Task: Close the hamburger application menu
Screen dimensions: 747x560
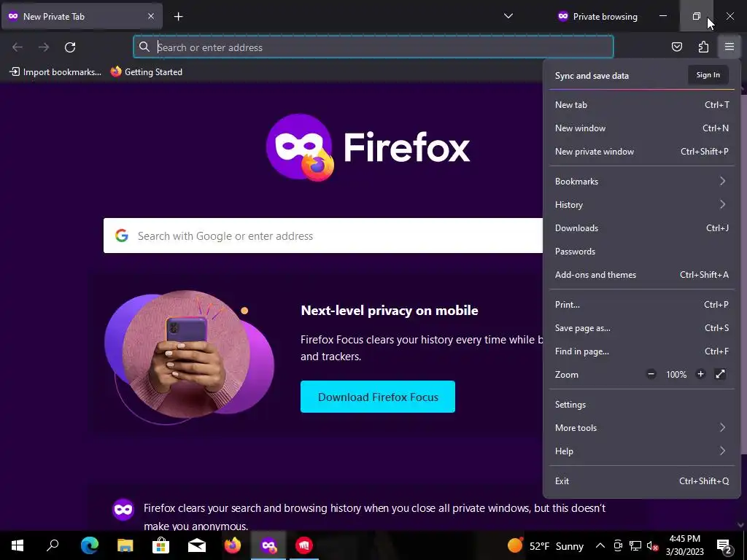Action: click(x=729, y=47)
